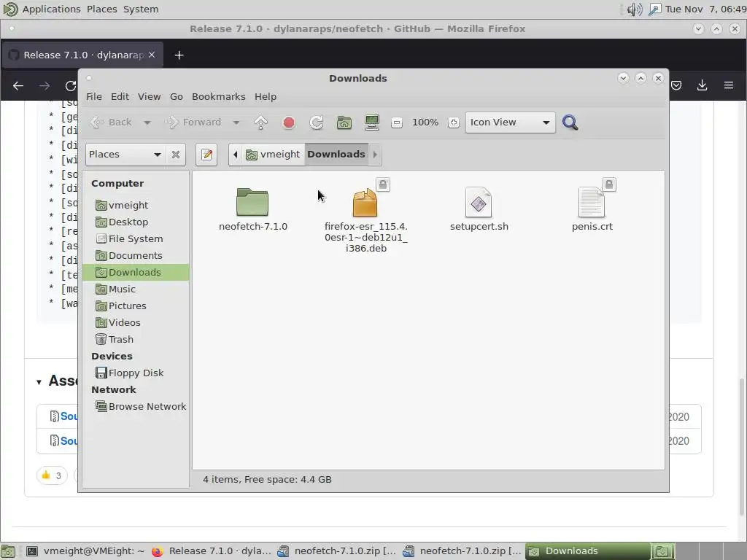Zoom out with the minus icon
This screenshot has width=747, height=560.
(x=396, y=122)
